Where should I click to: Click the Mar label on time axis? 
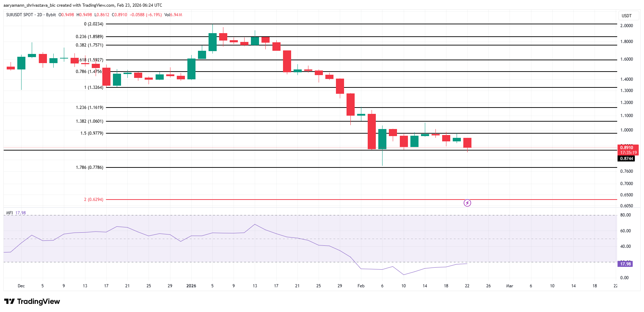click(x=510, y=286)
